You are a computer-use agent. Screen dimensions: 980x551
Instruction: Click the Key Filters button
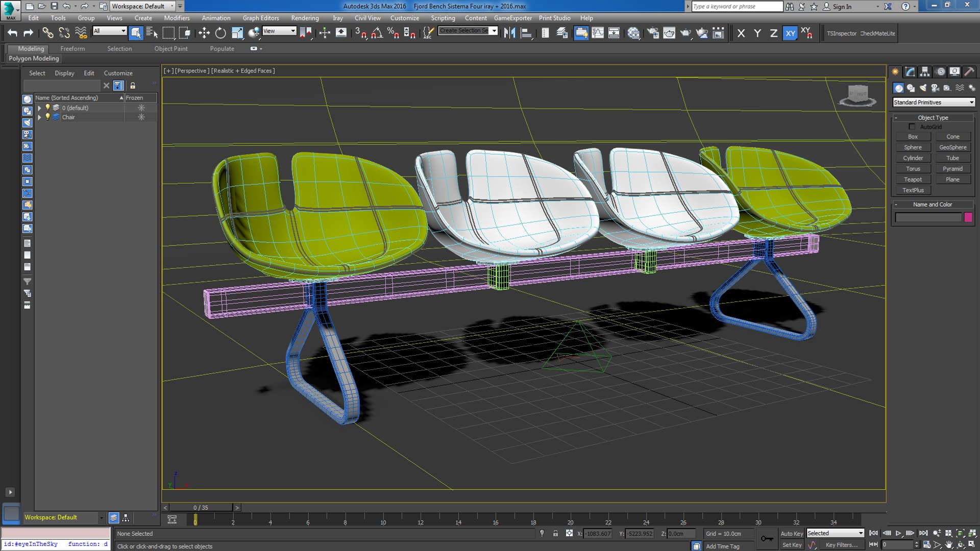(842, 545)
